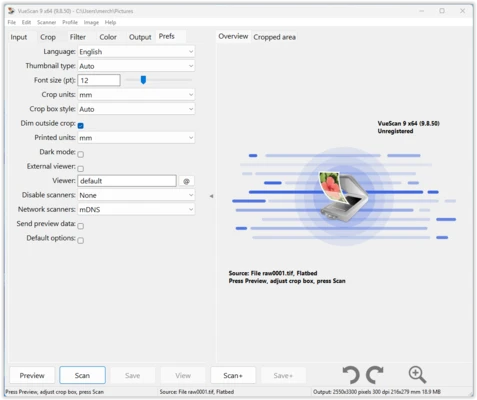This screenshot has height=400, width=477.
Task: Switch to the Color tab
Action: coord(108,37)
